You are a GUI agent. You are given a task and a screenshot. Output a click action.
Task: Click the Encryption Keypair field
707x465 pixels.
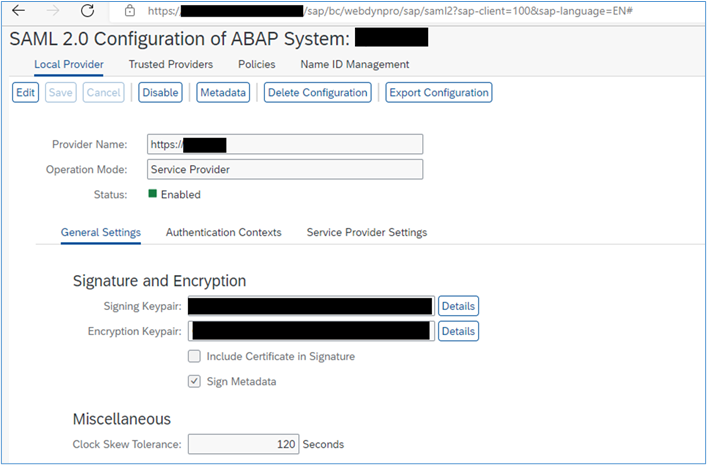(x=311, y=331)
